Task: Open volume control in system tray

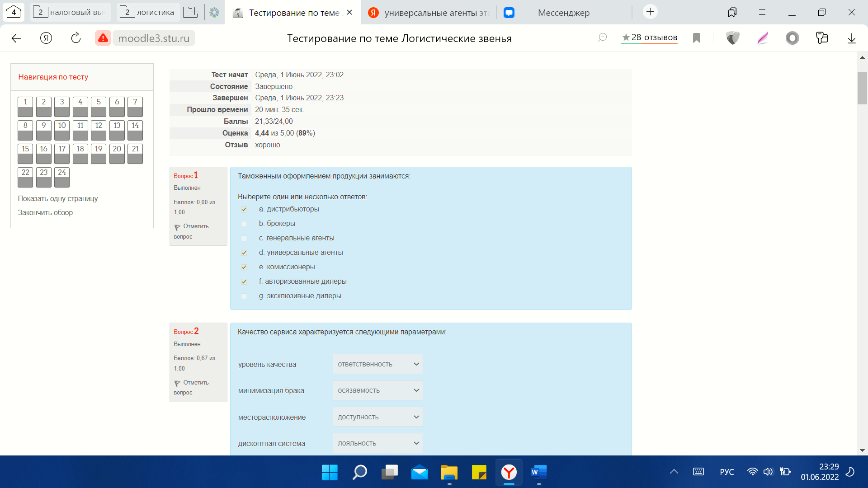Action: pyautogui.click(x=768, y=472)
